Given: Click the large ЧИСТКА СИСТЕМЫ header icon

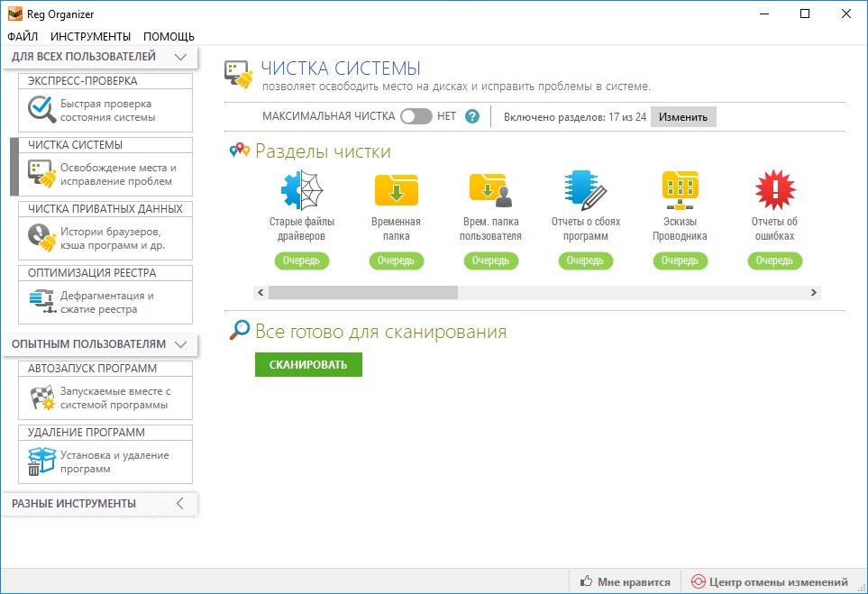Looking at the screenshot, I should tap(239, 75).
